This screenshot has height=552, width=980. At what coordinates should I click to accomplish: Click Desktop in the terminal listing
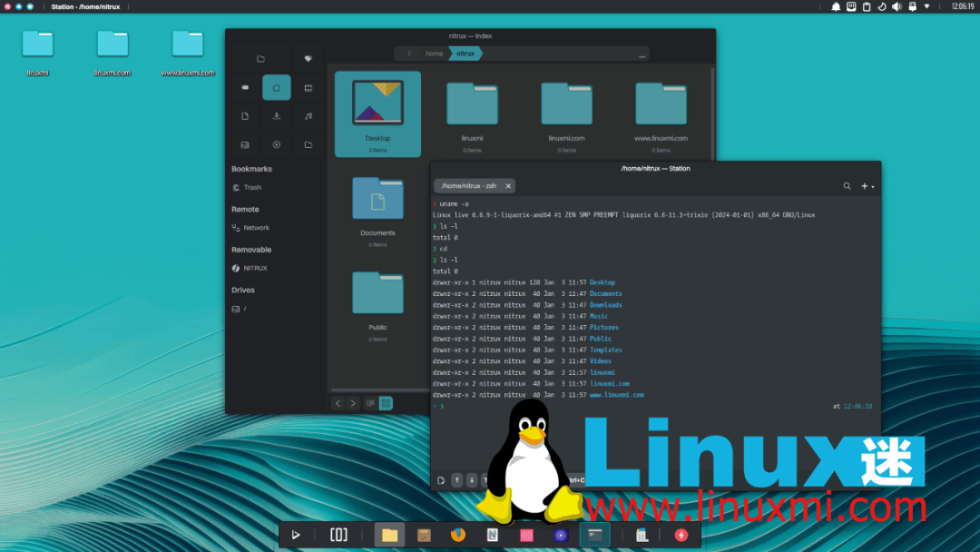pos(603,282)
